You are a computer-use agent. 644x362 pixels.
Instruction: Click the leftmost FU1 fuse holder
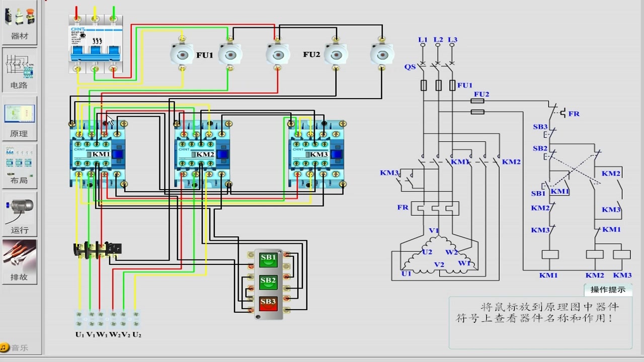(x=182, y=53)
